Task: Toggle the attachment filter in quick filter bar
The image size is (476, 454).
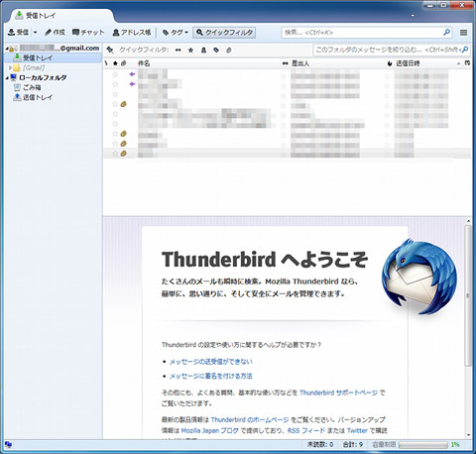Action: (x=229, y=51)
